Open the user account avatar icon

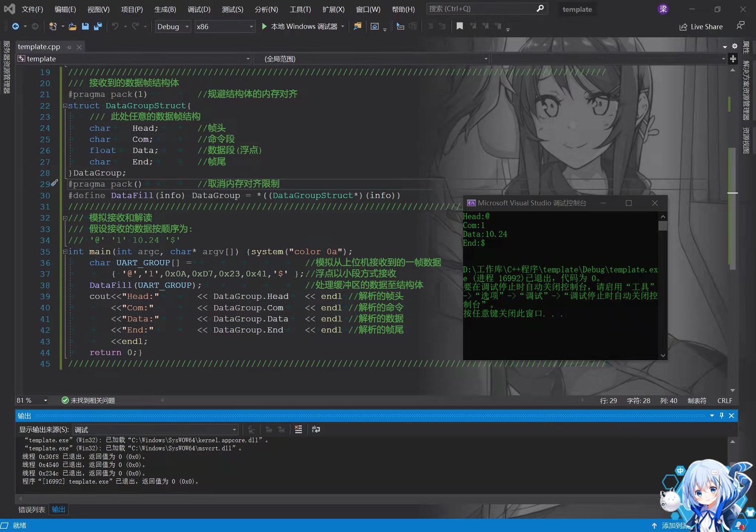[x=663, y=9]
